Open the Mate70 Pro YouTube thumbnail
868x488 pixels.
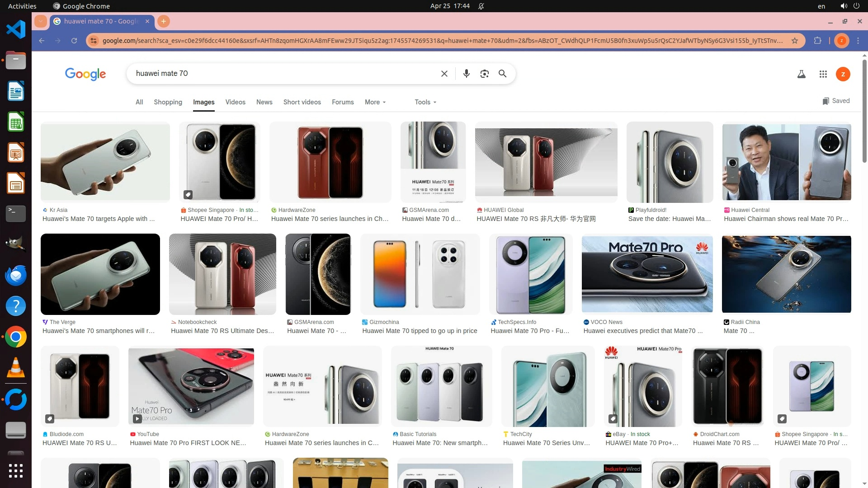[191, 386]
